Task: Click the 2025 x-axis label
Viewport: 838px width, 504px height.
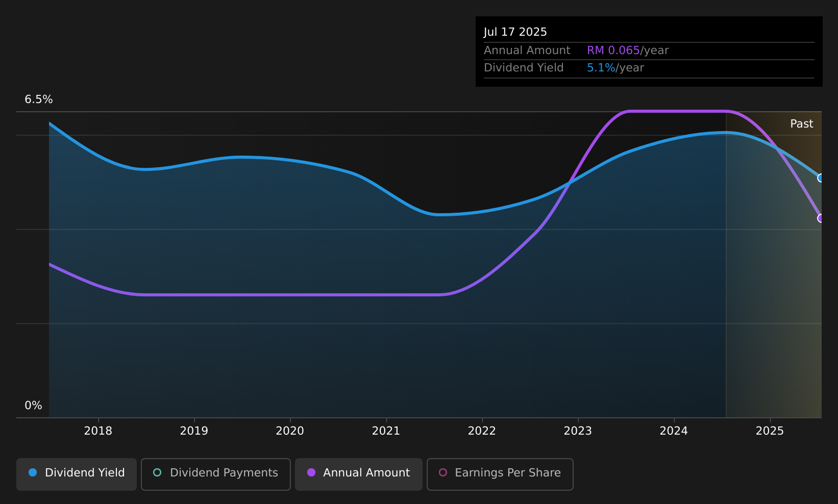Action: [x=770, y=431]
